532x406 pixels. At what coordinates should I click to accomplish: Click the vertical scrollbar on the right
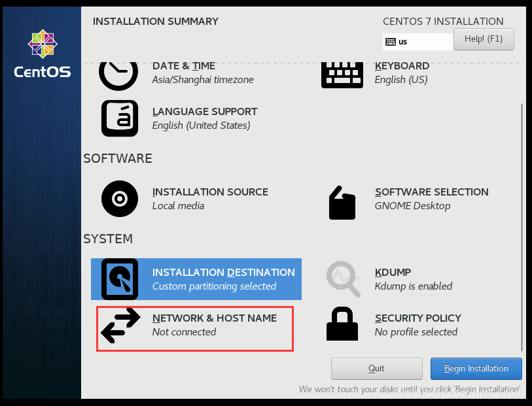coord(522,228)
